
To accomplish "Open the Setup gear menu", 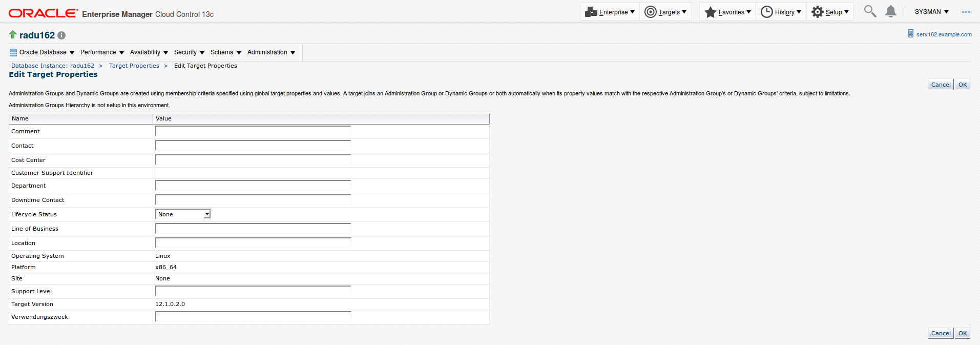I will click(830, 12).
